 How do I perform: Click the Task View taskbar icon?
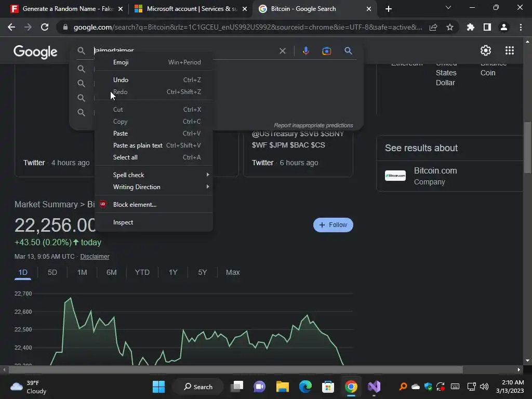[237, 387]
